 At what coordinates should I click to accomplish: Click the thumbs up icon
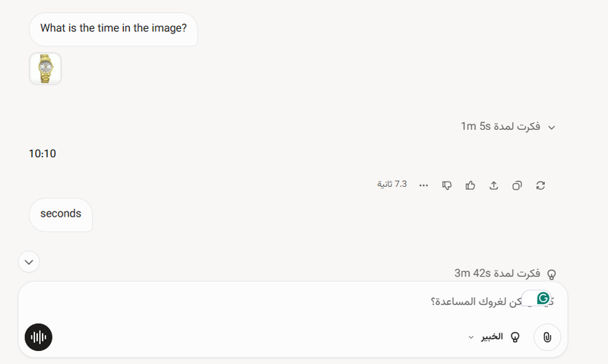tap(470, 185)
